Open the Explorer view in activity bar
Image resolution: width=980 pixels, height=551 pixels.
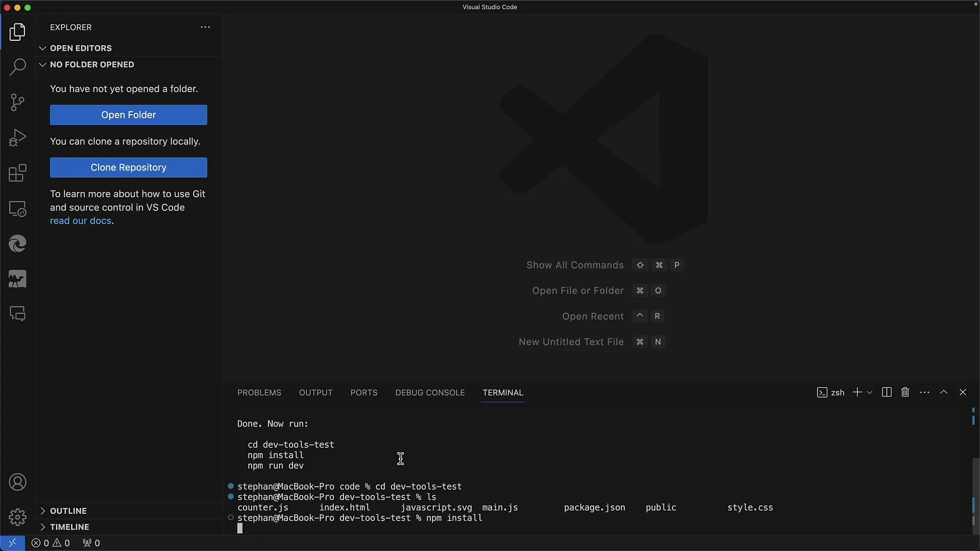click(x=17, y=32)
